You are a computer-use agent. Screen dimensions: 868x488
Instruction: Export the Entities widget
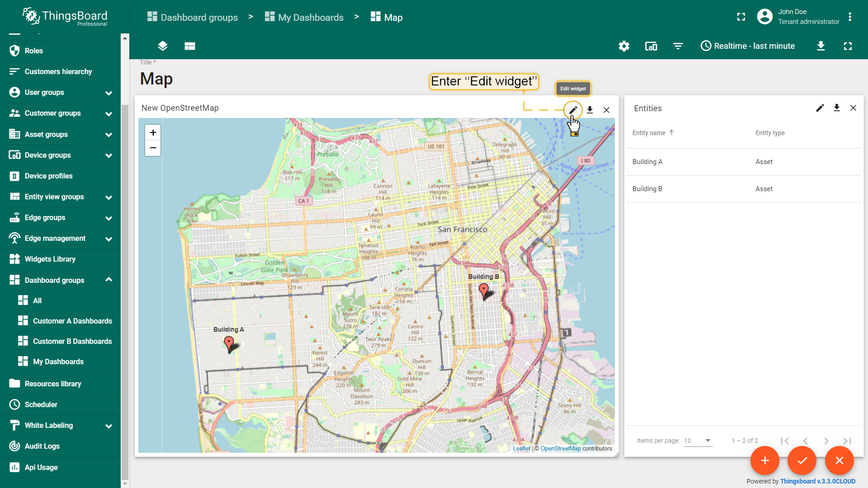click(x=837, y=108)
